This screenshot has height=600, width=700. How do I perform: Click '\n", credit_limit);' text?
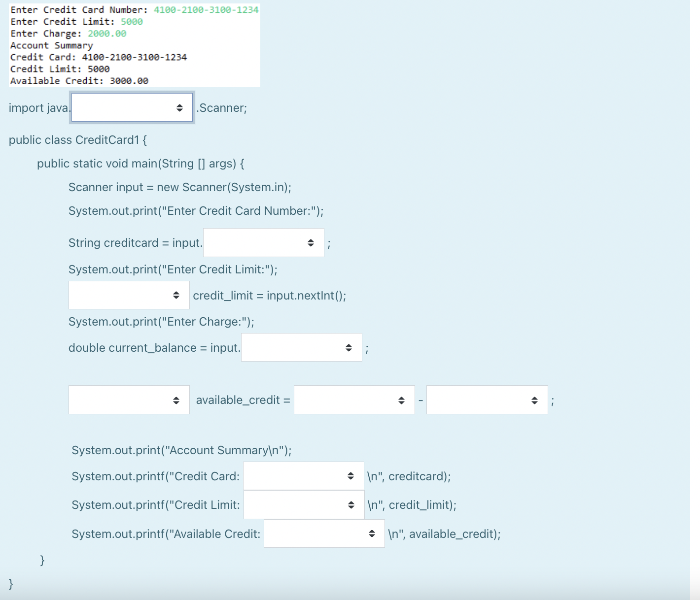tap(412, 505)
